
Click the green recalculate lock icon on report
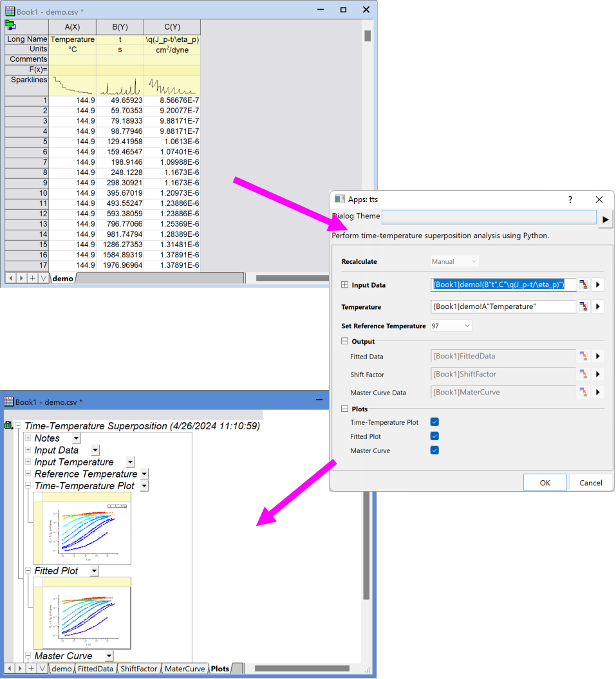pyautogui.click(x=7, y=426)
